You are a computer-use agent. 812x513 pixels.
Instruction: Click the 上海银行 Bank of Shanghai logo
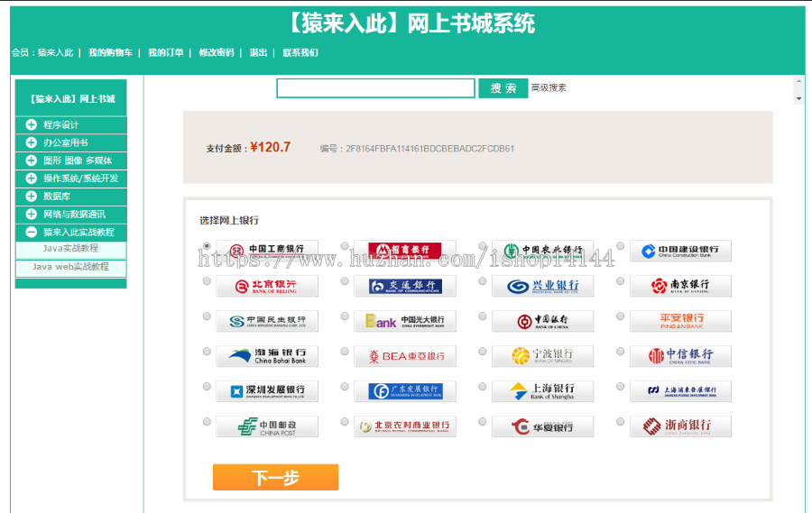[543, 391]
